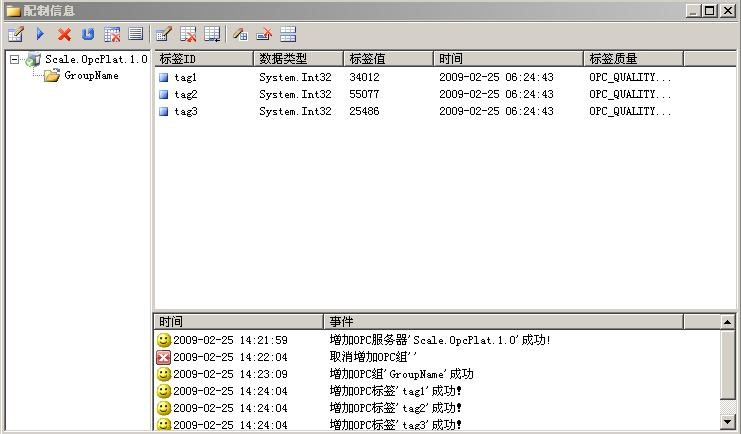Viewport: 741px width, 434px height.
Task: Click the first toolbar icon with pencil over table
Action: click(x=16, y=34)
